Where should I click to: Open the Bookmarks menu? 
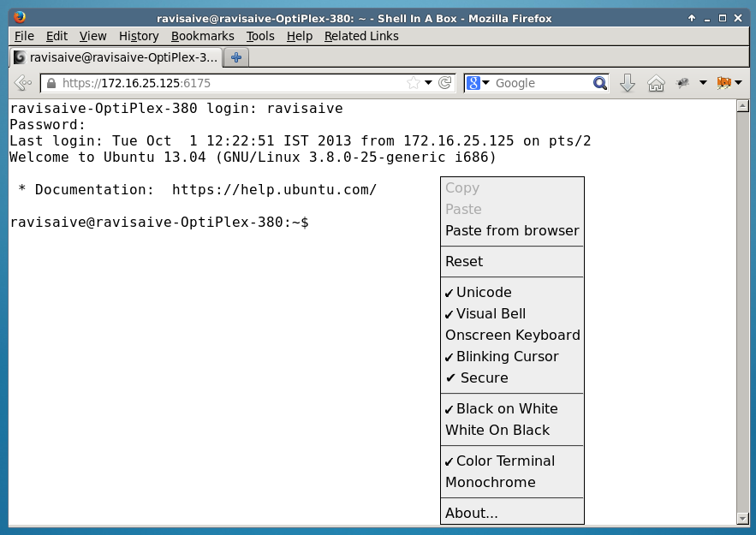[202, 36]
